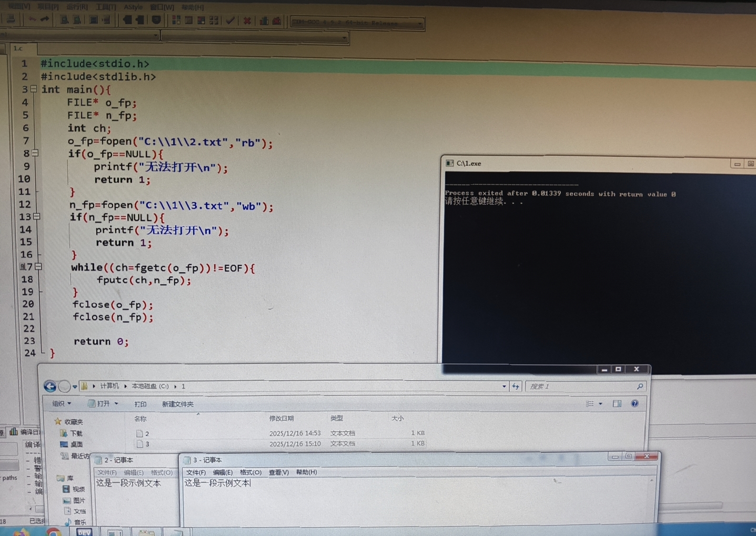This screenshot has width=756, height=536.
Task: Click the Rebuild All toolbar icon
Action: 214,20
